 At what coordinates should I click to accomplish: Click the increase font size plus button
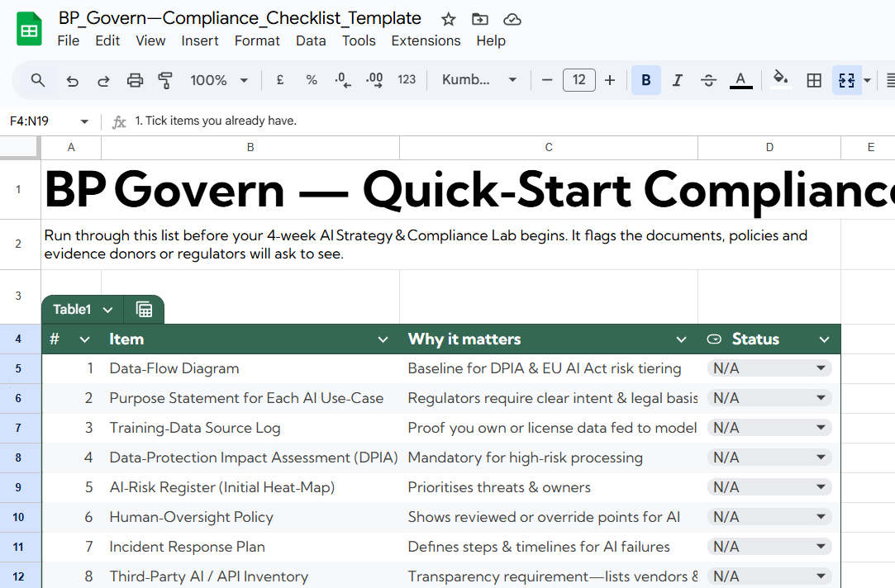[610, 80]
